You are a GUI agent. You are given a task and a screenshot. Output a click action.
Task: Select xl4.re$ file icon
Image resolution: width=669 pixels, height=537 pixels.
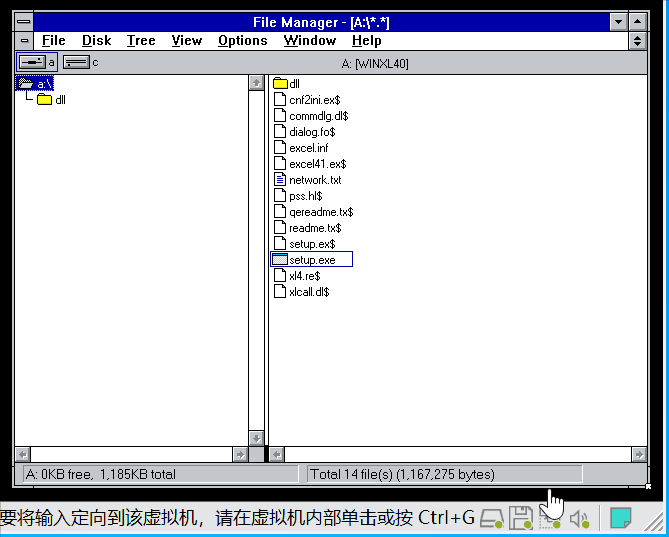[x=280, y=276]
